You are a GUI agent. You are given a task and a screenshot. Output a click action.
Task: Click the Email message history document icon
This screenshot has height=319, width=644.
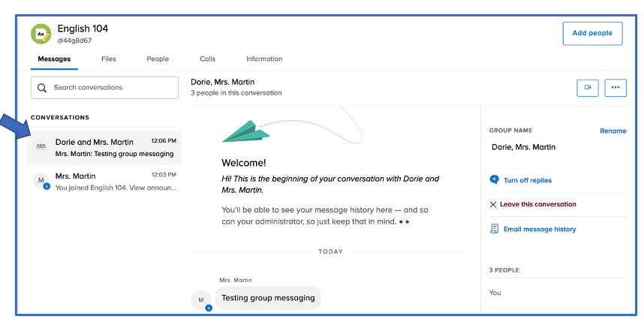pos(494,229)
